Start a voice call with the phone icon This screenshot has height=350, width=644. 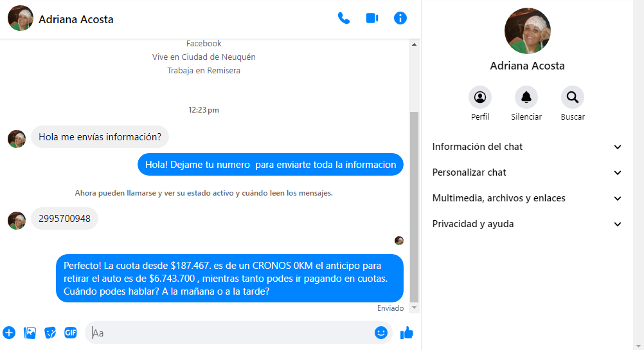pyautogui.click(x=344, y=18)
